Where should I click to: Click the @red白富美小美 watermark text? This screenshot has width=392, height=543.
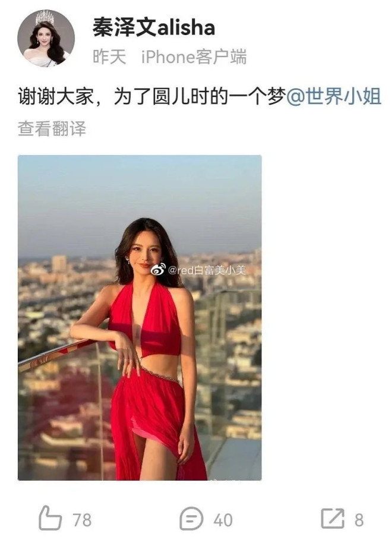click(207, 270)
